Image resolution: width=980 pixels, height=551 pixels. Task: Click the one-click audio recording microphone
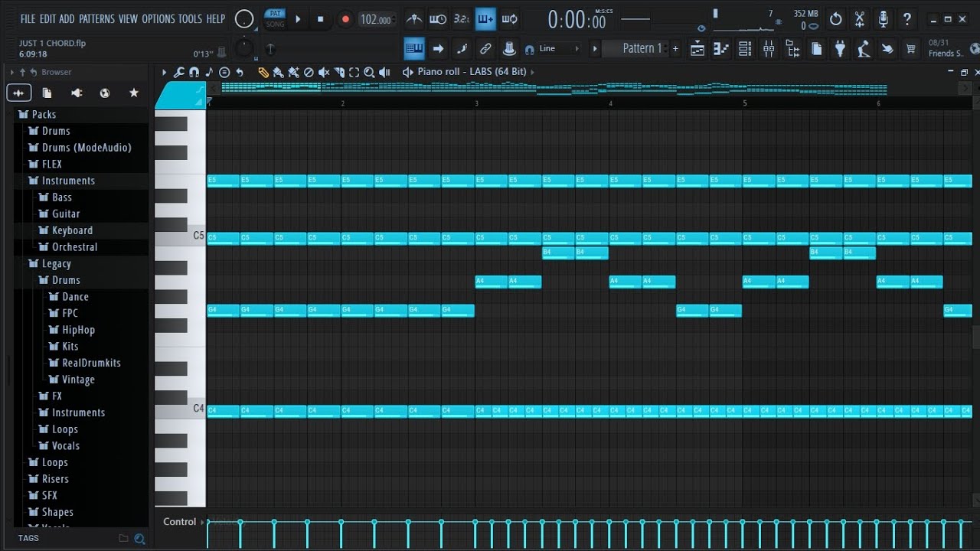click(884, 19)
